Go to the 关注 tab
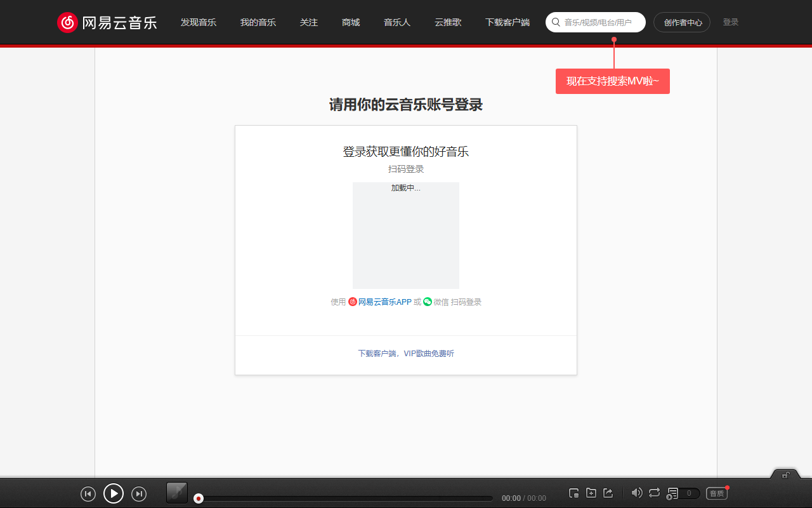The width and height of the screenshot is (812, 508). click(x=309, y=22)
